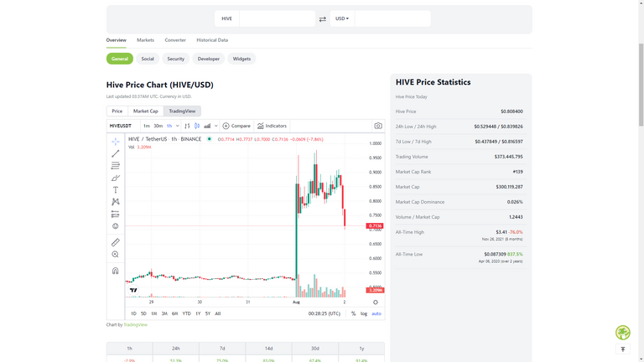Screen dimensions: 644x362
Task: Open the USD currency dropdown
Action: pos(342,18)
